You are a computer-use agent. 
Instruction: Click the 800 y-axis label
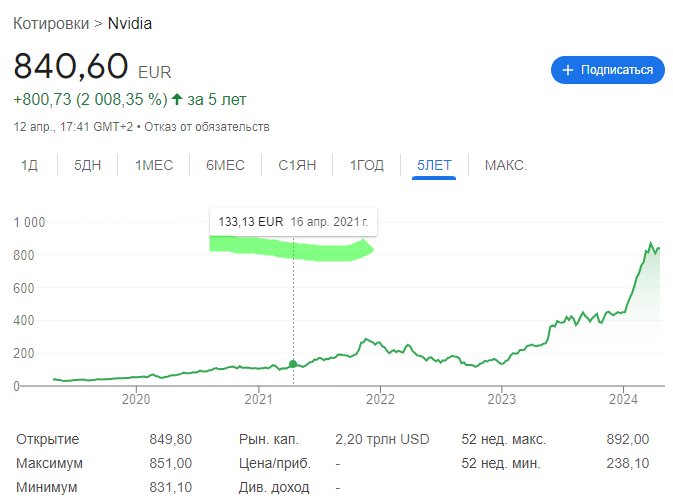click(24, 255)
